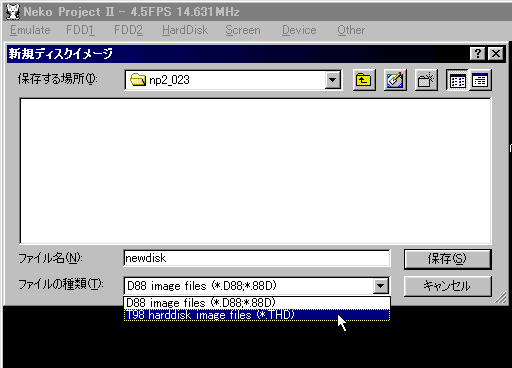Click the キャンセル cancel button
This screenshot has height=368, width=512.
coord(447,286)
